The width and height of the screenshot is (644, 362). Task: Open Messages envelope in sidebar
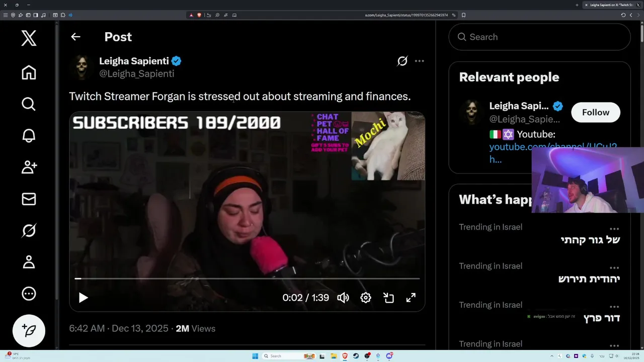click(x=29, y=199)
